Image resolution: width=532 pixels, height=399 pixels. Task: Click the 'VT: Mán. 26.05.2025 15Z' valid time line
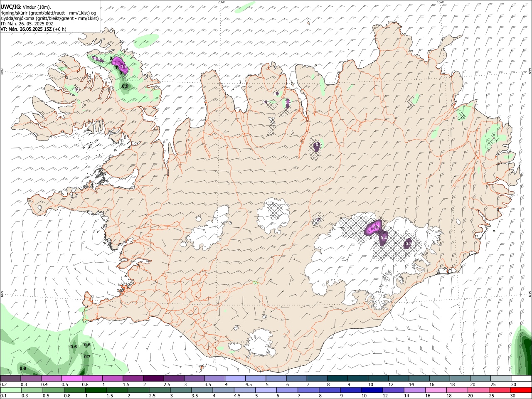pyautogui.click(x=26, y=29)
